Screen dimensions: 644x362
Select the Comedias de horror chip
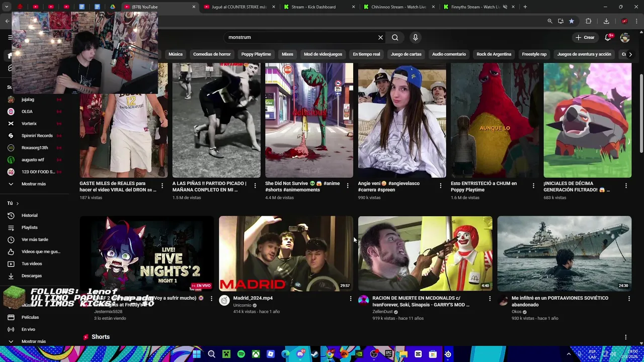(212, 54)
